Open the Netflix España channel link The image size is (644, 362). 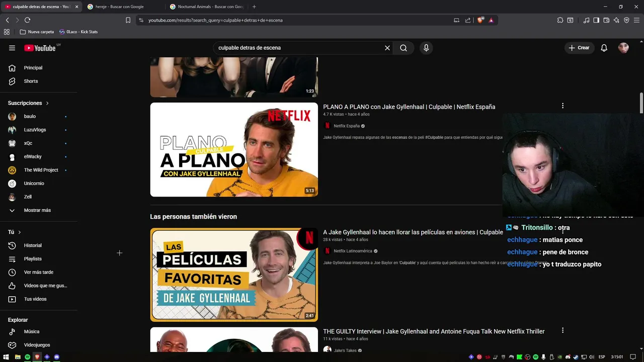click(x=347, y=126)
